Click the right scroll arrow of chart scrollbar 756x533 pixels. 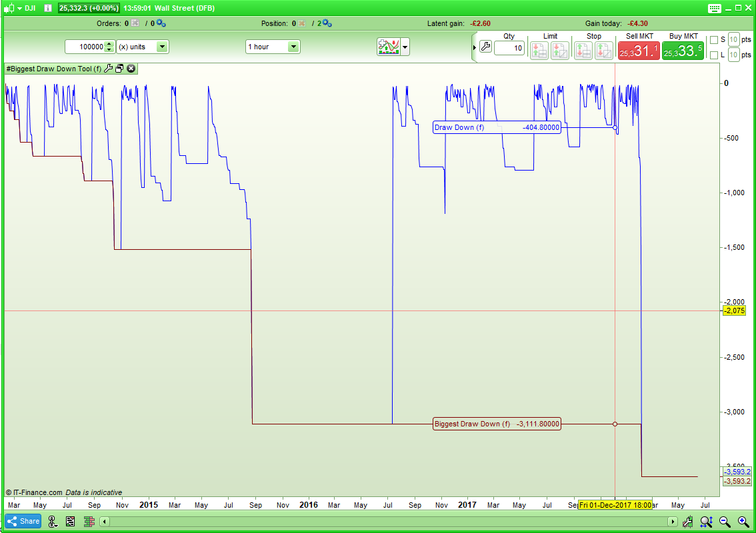(x=673, y=522)
